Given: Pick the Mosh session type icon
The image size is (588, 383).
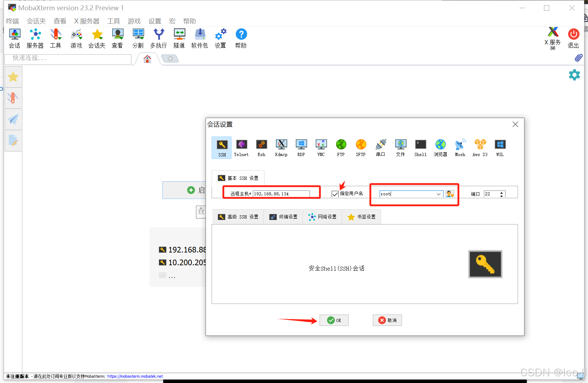Looking at the screenshot, I should click(460, 148).
